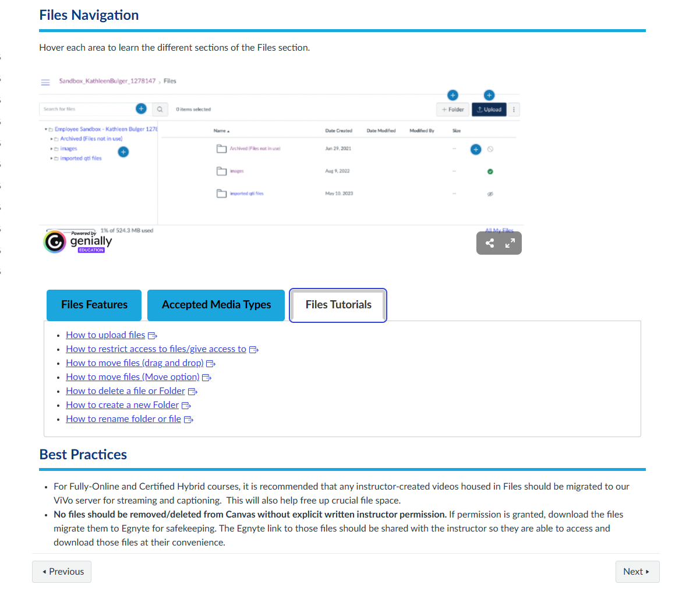Click the plus hotspot in the folder tree

(x=123, y=152)
